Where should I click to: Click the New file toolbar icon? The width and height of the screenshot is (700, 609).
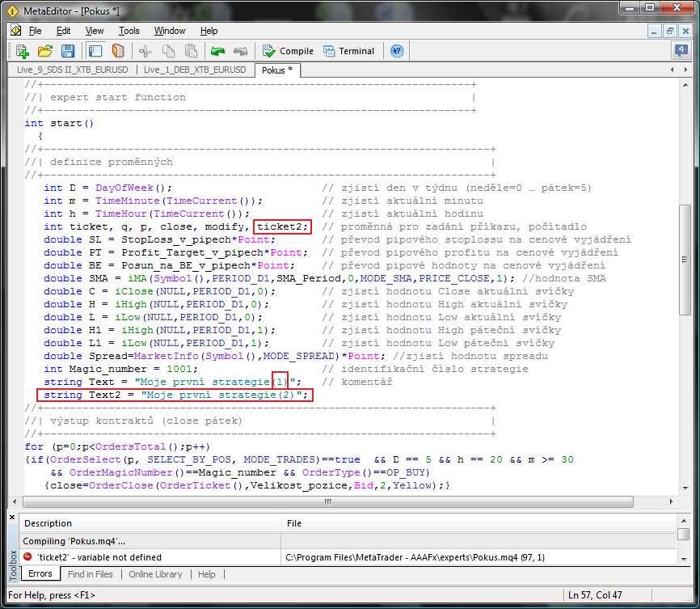click(22, 51)
